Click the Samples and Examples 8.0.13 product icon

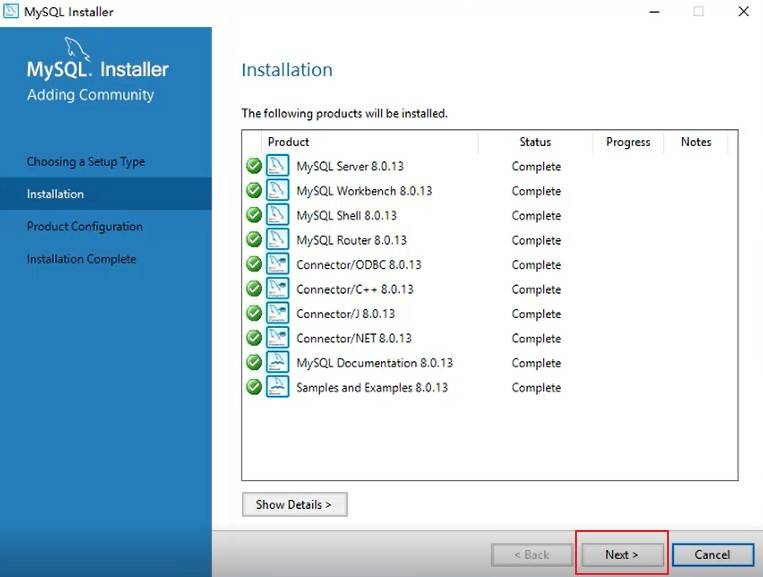277,387
